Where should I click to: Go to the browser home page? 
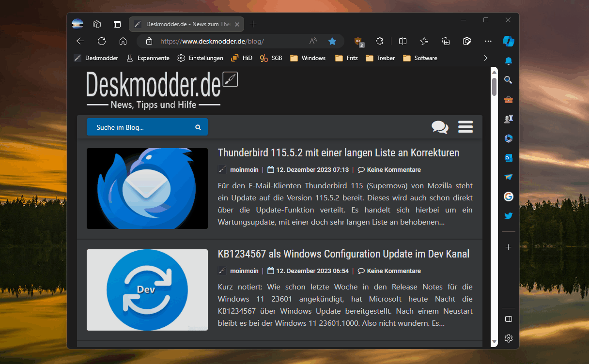123,41
